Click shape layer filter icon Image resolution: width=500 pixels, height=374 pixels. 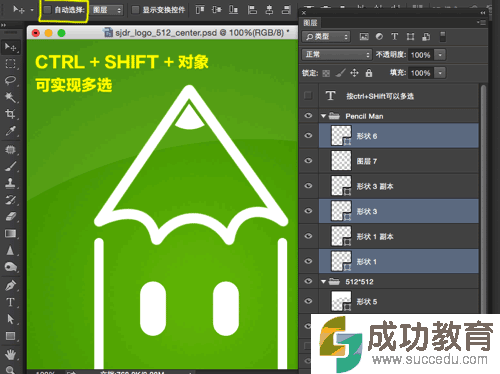(x=410, y=37)
